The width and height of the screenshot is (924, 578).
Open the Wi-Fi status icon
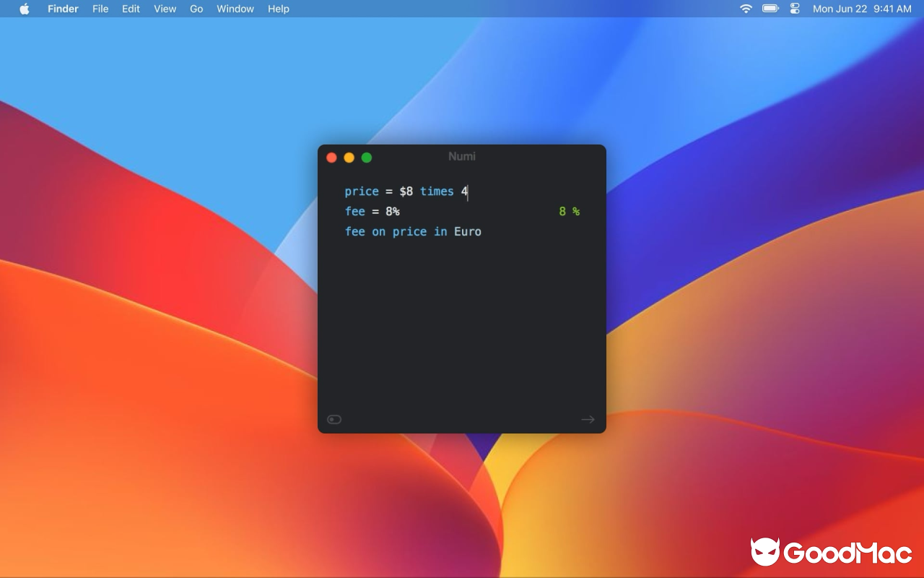(746, 9)
